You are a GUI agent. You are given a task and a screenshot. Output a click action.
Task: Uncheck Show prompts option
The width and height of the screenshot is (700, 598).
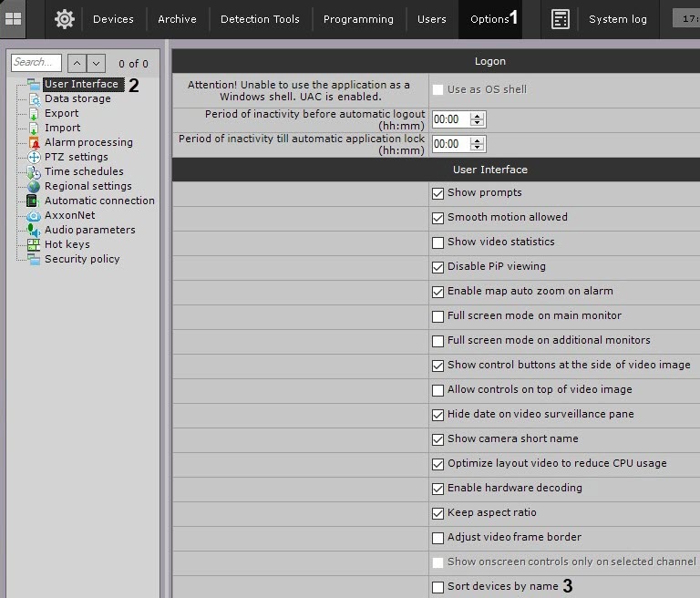click(x=438, y=193)
